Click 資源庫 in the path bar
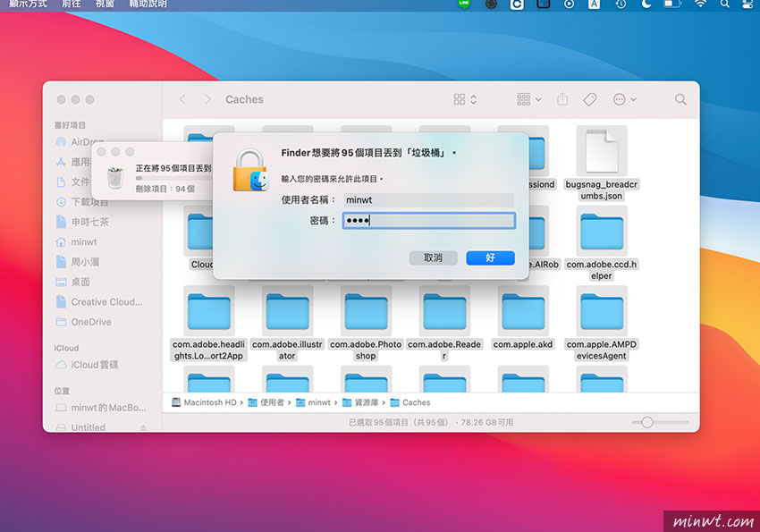Image resolution: width=760 pixels, height=532 pixels. pos(360,402)
